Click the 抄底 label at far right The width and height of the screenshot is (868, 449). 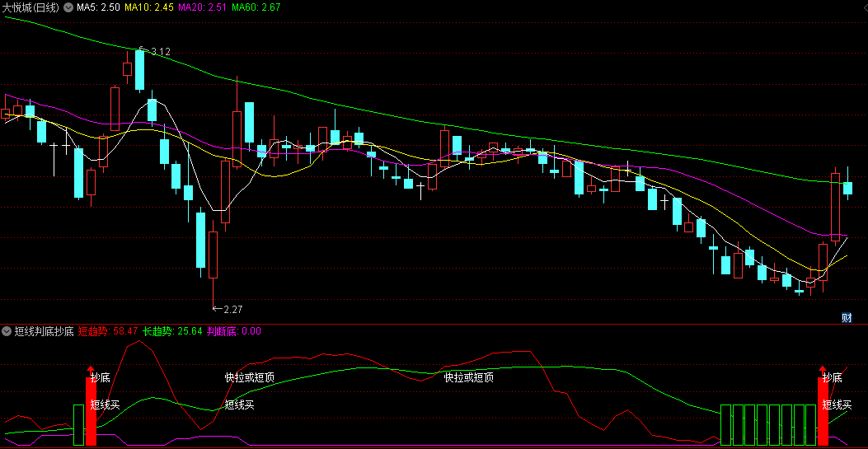point(832,377)
